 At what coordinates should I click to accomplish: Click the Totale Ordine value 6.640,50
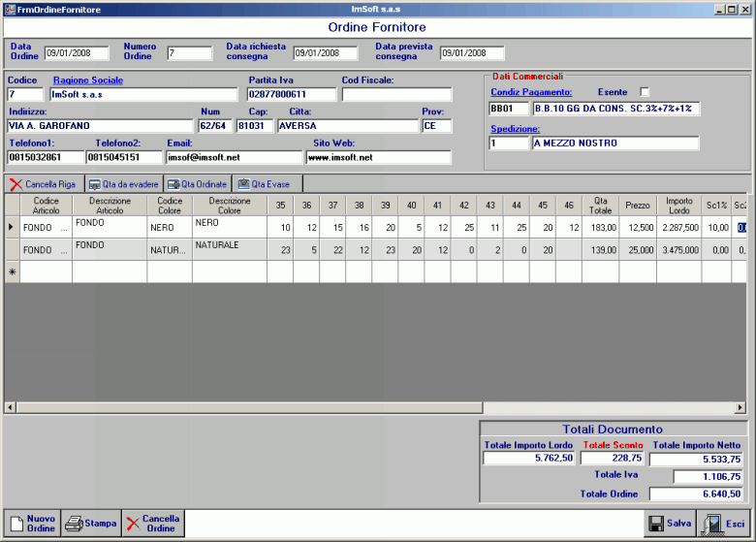pos(696,494)
